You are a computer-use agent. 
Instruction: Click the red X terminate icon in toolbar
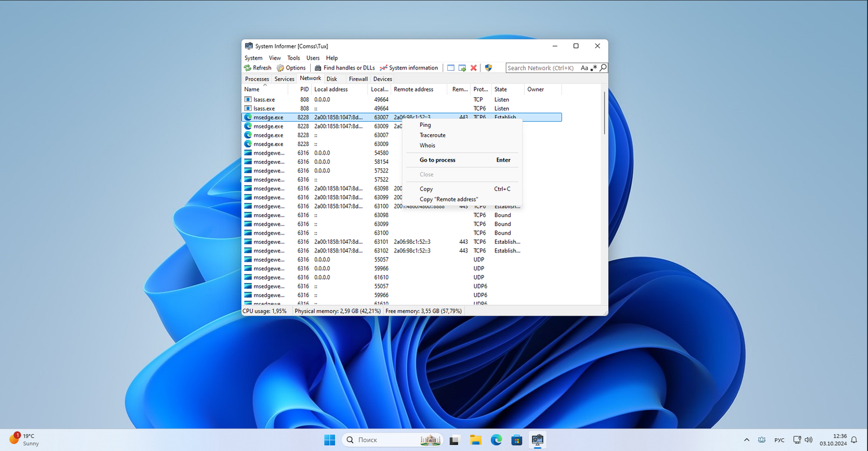click(473, 68)
